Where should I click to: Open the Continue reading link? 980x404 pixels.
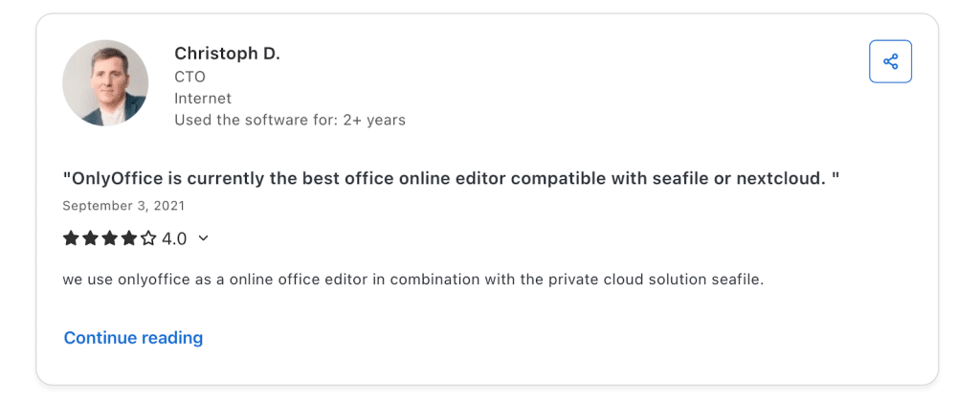click(133, 338)
